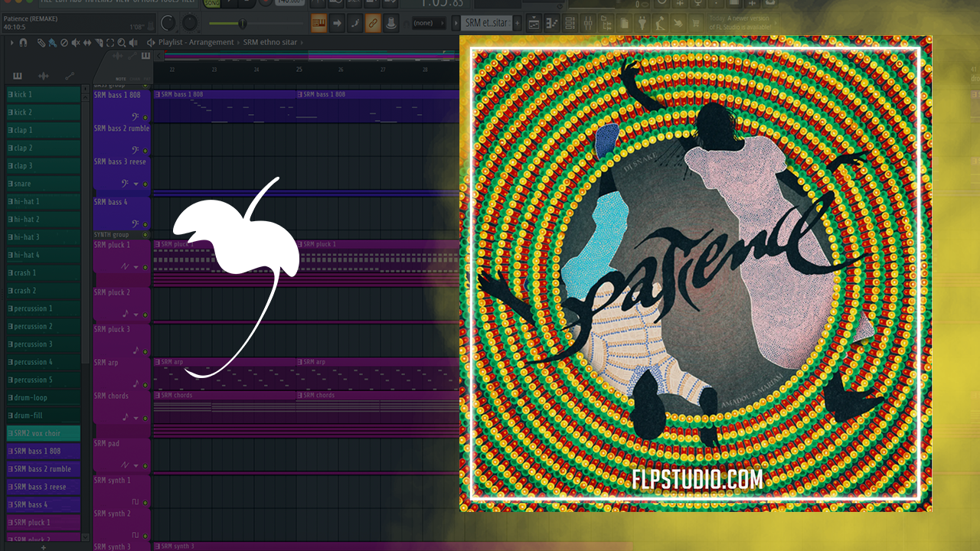Select the SRM2 vox choir pattern
The height and width of the screenshot is (551, 980).
[x=43, y=433]
